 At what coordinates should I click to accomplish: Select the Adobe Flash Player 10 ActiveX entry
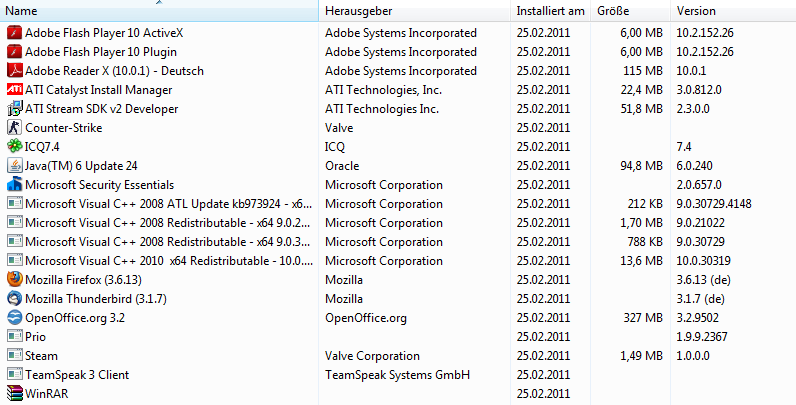click(104, 33)
